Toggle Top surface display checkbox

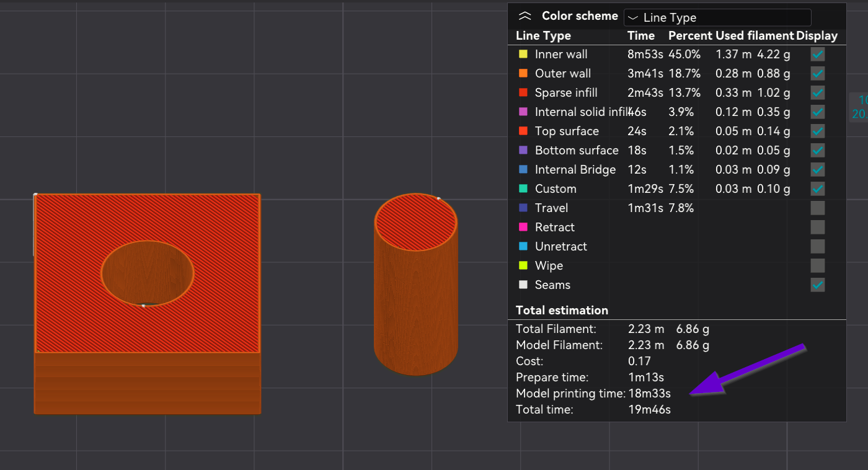818,131
